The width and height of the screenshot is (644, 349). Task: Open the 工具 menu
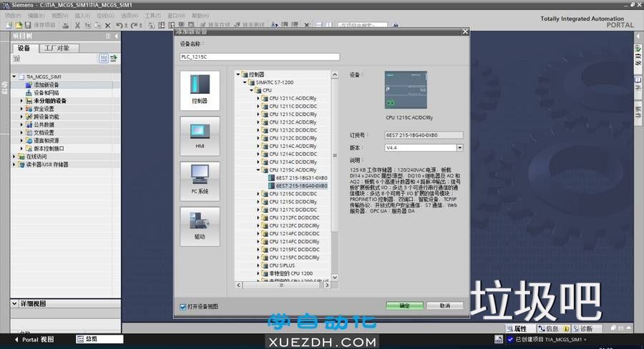pos(152,16)
